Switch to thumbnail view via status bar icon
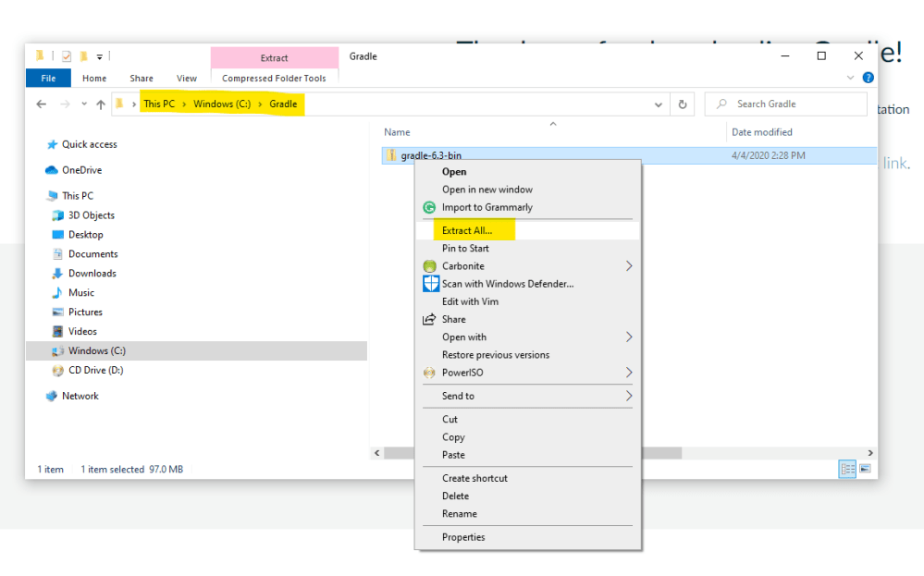The image size is (924, 576). (x=866, y=469)
